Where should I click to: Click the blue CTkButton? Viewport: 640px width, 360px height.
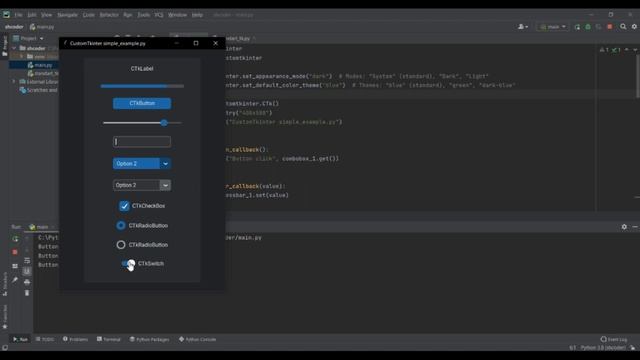(x=142, y=103)
